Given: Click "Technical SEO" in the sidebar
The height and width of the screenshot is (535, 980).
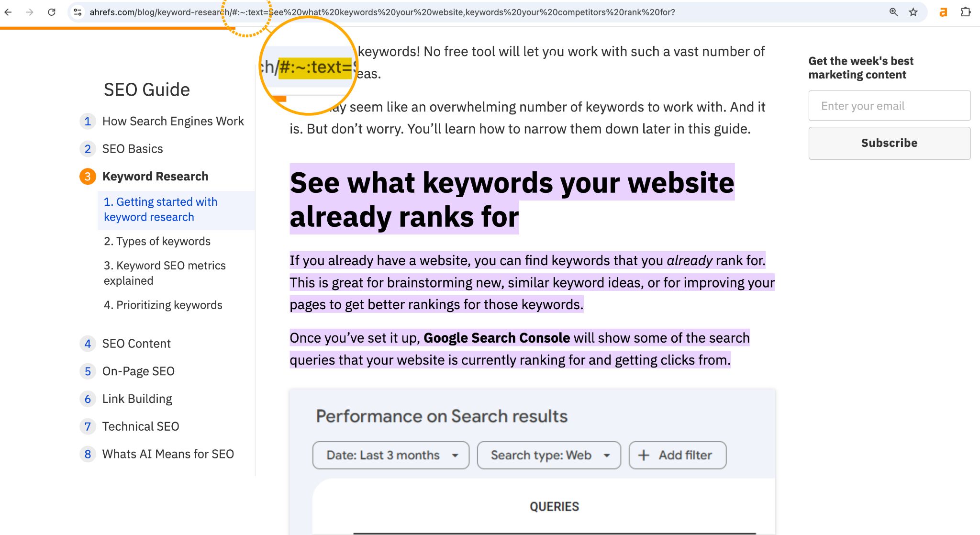Looking at the screenshot, I should point(140,426).
